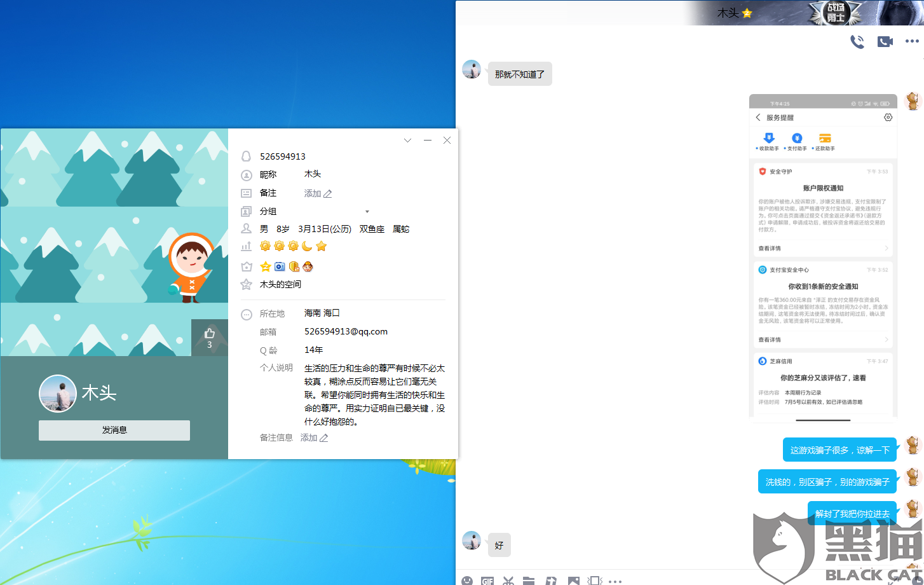This screenshot has width=924, height=585.
Task: Click the 发消息 button
Action: 114,430
